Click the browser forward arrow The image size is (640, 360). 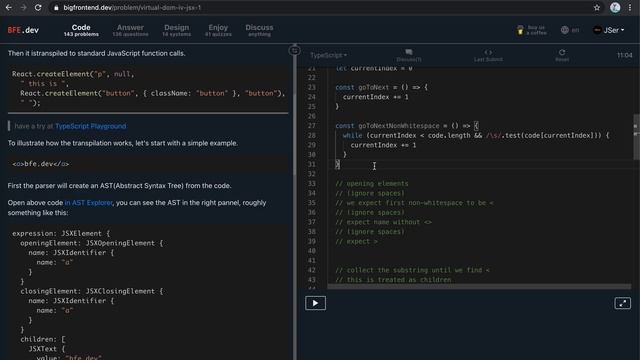[23, 7]
